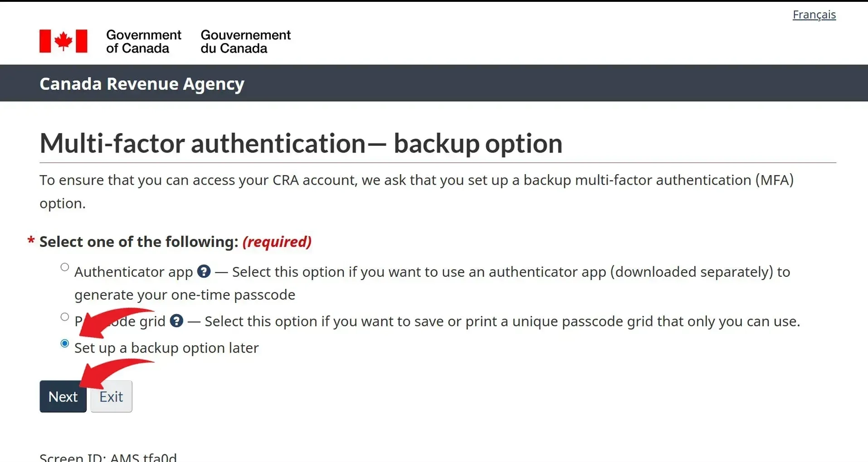Open the Authenticator app help question-mark icon
Screen dimensions: 868x462
coord(204,271)
